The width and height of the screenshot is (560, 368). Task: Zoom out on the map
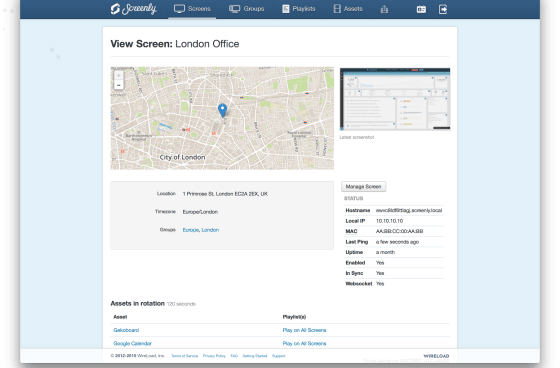click(119, 85)
